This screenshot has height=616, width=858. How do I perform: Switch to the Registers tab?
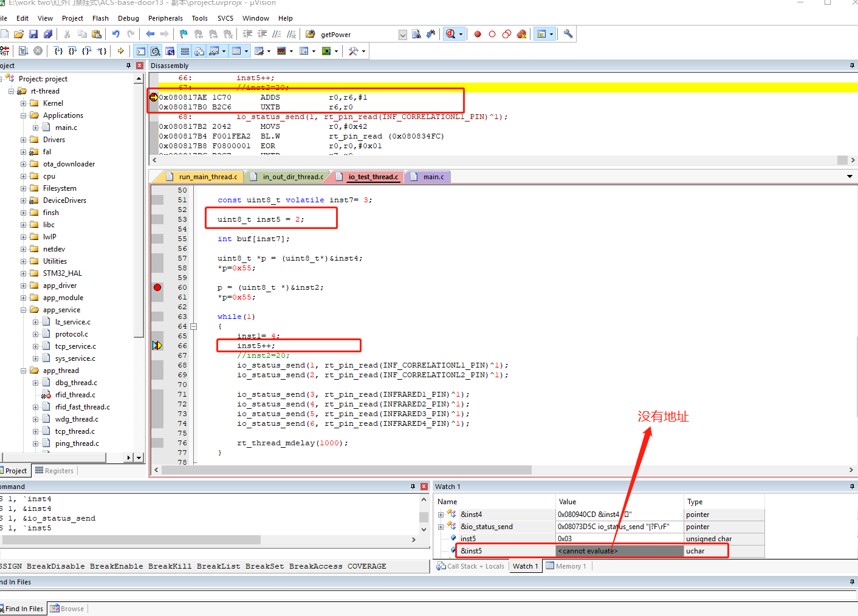(x=55, y=471)
